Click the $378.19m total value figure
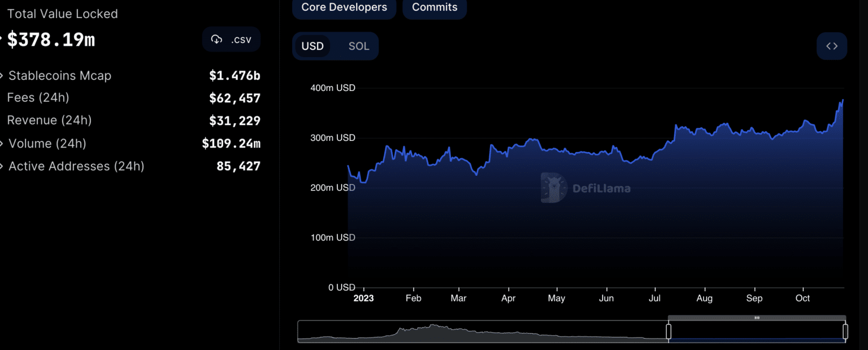This screenshot has height=350, width=868. point(51,40)
